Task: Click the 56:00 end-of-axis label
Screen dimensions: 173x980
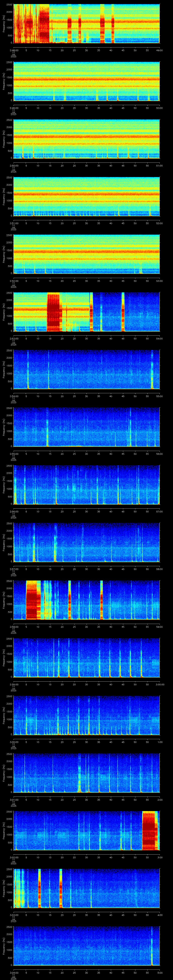Action: 159,454
